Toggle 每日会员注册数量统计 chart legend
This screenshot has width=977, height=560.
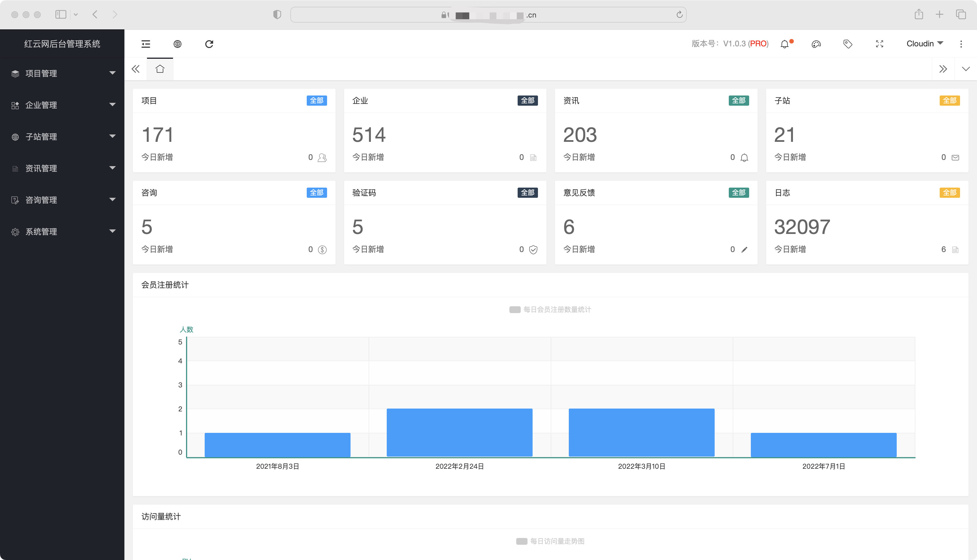tap(550, 310)
